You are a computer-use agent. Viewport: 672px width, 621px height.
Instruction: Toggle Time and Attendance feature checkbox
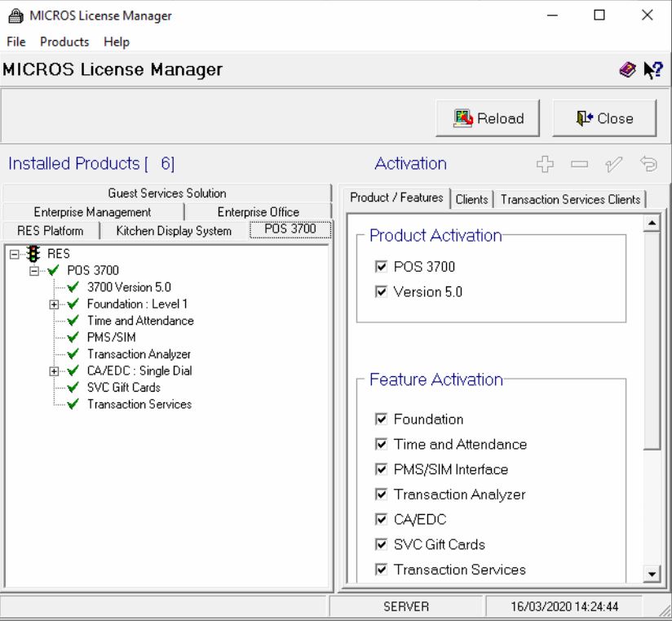coord(381,444)
